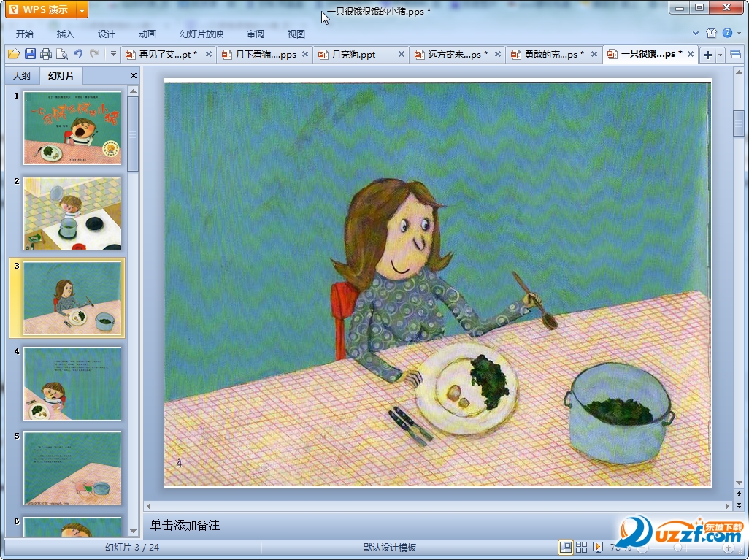The width and height of the screenshot is (749, 560).
Task: Click 默认设计模板 in the status bar
Action: tap(390, 547)
